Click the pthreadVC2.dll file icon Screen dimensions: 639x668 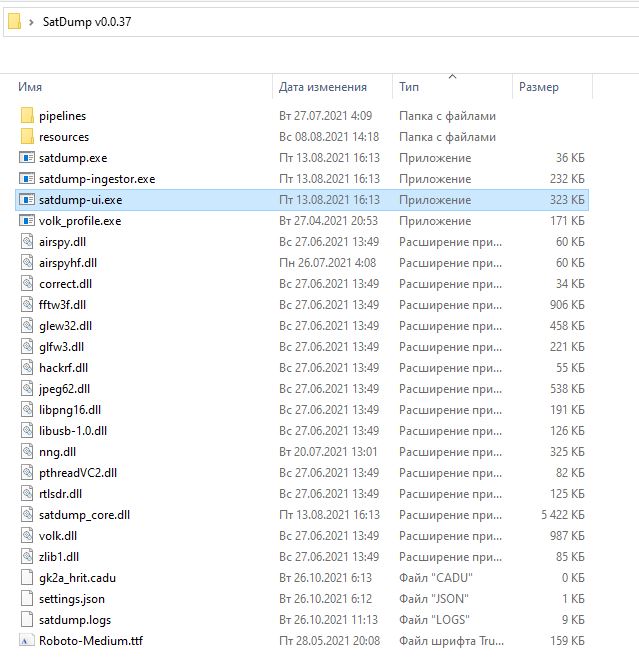[x=27, y=472]
